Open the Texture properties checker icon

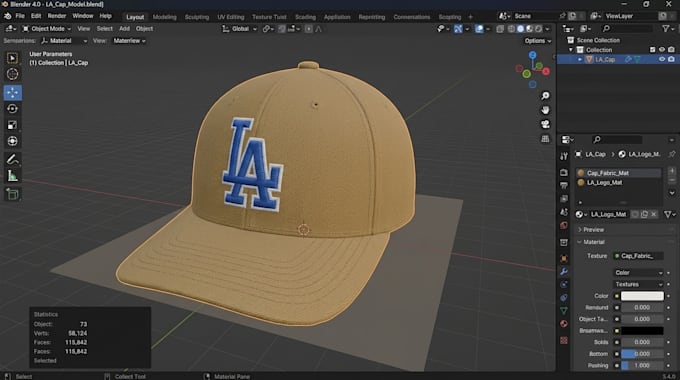pyautogui.click(x=564, y=341)
